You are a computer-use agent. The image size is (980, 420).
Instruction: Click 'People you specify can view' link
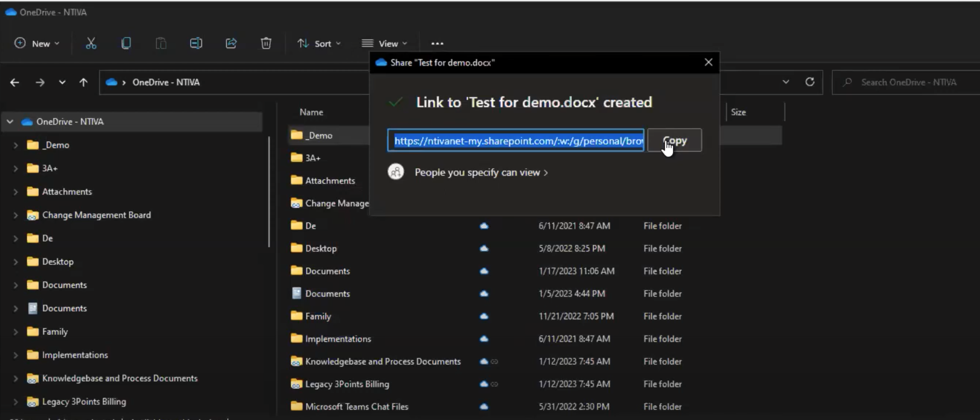click(481, 172)
